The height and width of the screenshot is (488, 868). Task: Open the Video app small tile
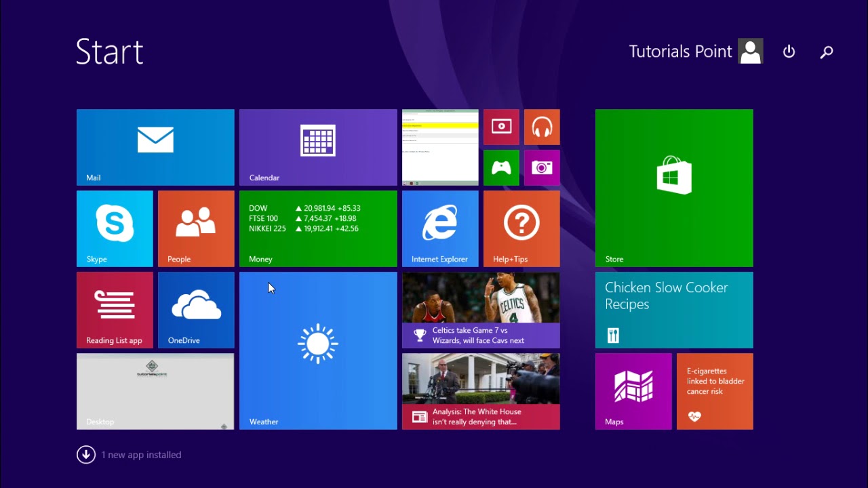pyautogui.click(x=501, y=127)
